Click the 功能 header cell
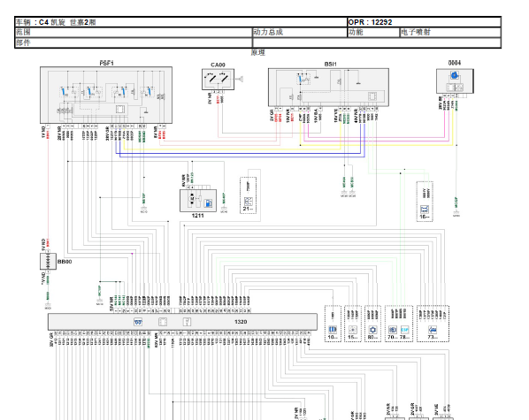 click(x=373, y=33)
